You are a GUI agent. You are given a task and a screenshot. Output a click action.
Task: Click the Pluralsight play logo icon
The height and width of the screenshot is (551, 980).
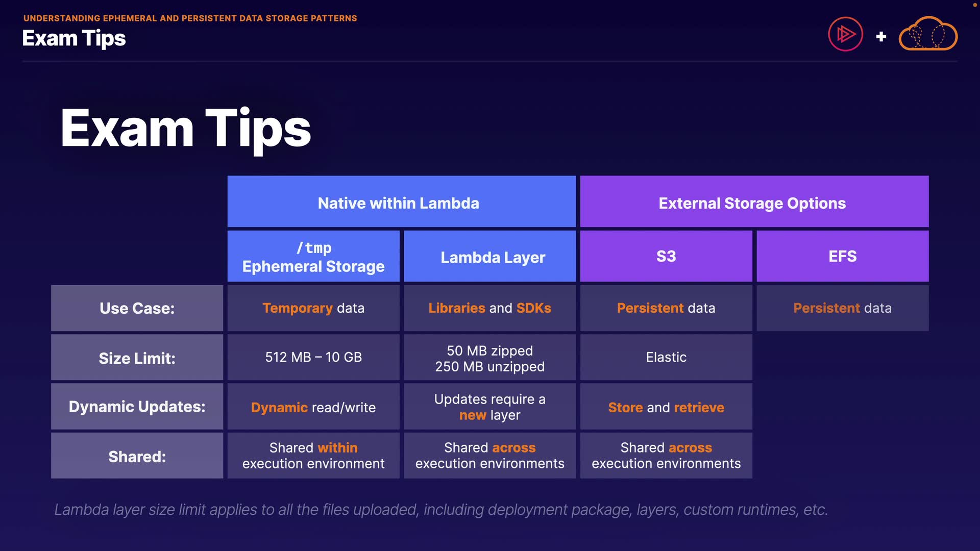pos(845,34)
